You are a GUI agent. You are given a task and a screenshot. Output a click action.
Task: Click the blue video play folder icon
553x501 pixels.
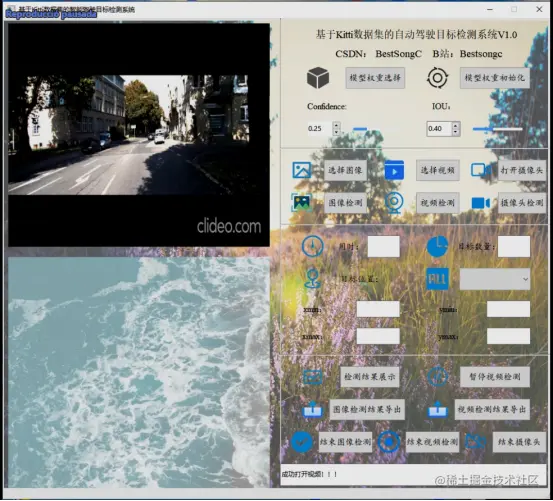[394, 170]
